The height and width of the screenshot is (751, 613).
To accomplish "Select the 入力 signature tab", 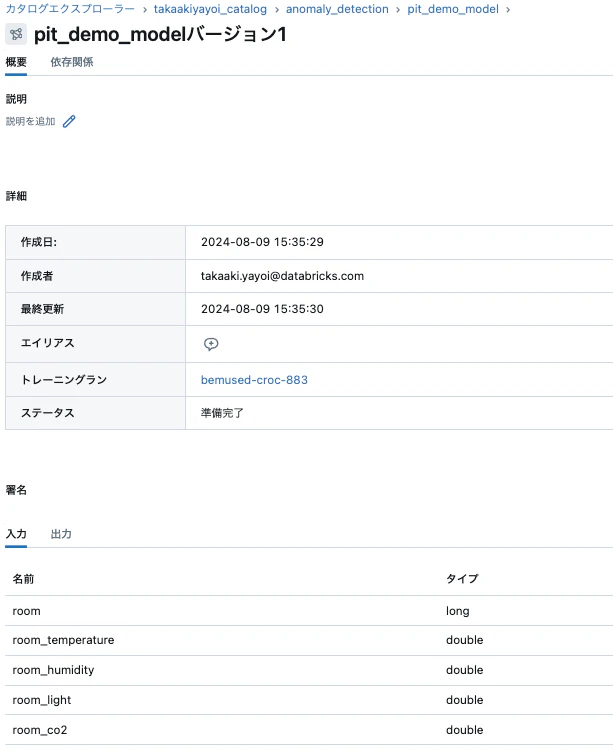I will [x=16, y=534].
